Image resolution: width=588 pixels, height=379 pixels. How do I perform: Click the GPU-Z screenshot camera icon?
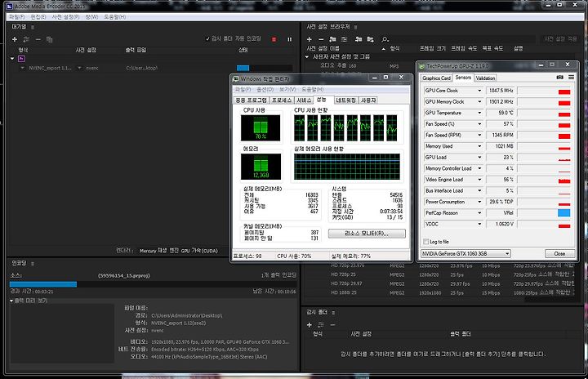(560, 78)
